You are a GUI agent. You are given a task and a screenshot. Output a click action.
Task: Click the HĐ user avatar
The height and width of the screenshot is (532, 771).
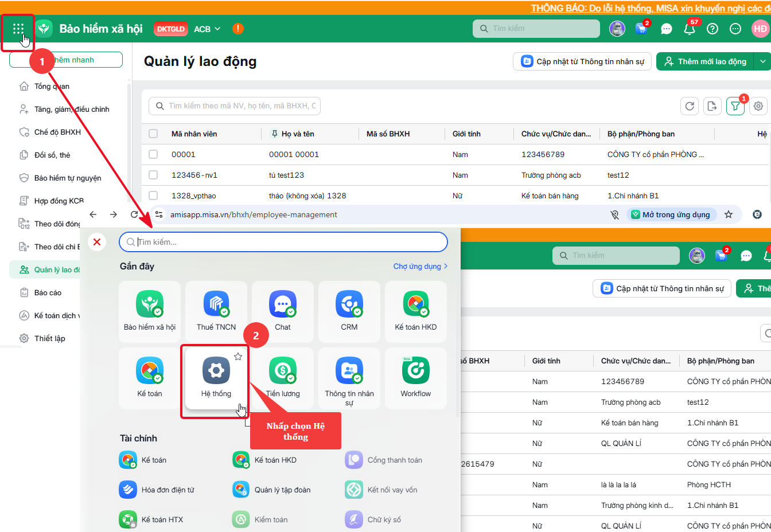click(760, 29)
